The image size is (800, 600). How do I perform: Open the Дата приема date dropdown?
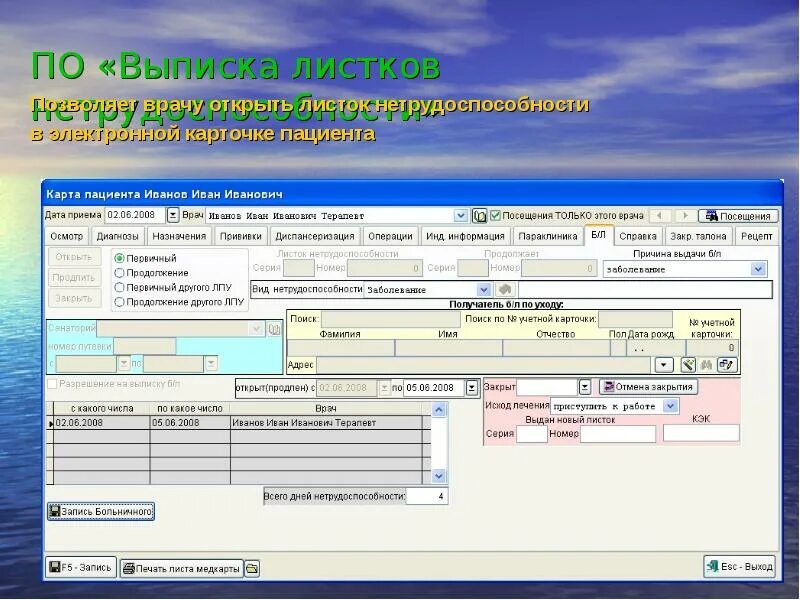173,215
